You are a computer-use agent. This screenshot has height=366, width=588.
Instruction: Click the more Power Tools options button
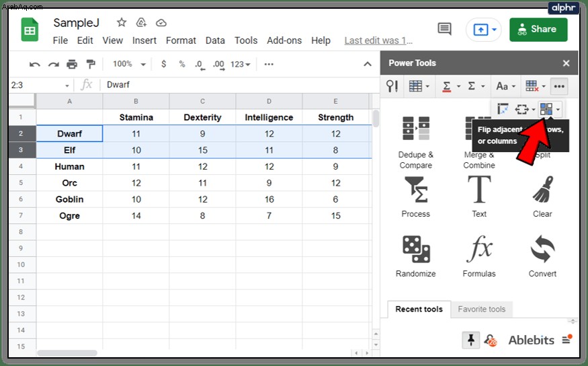(559, 86)
